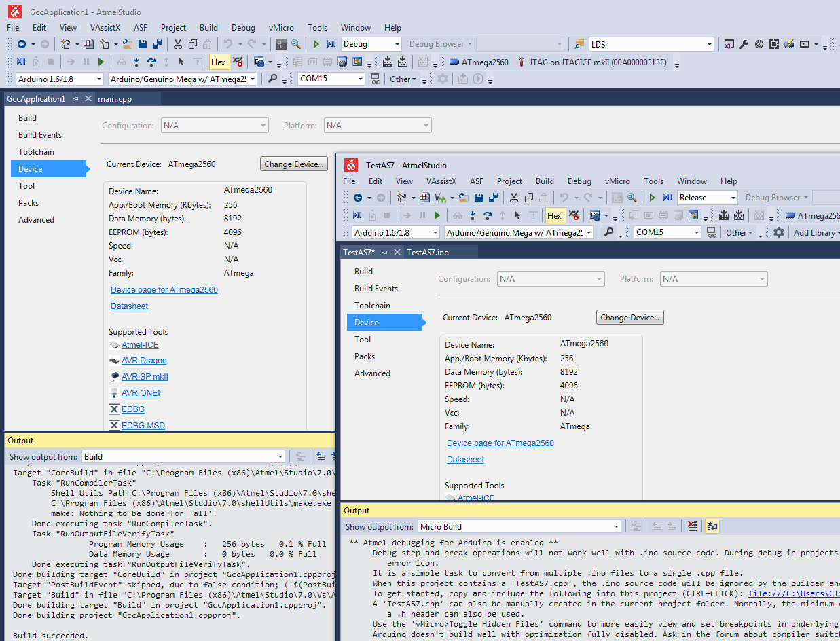This screenshot has height=641, width=840.
Task: Click Clear All Breakpoints icon in GccApplication1
Action: tap(238, 62)
